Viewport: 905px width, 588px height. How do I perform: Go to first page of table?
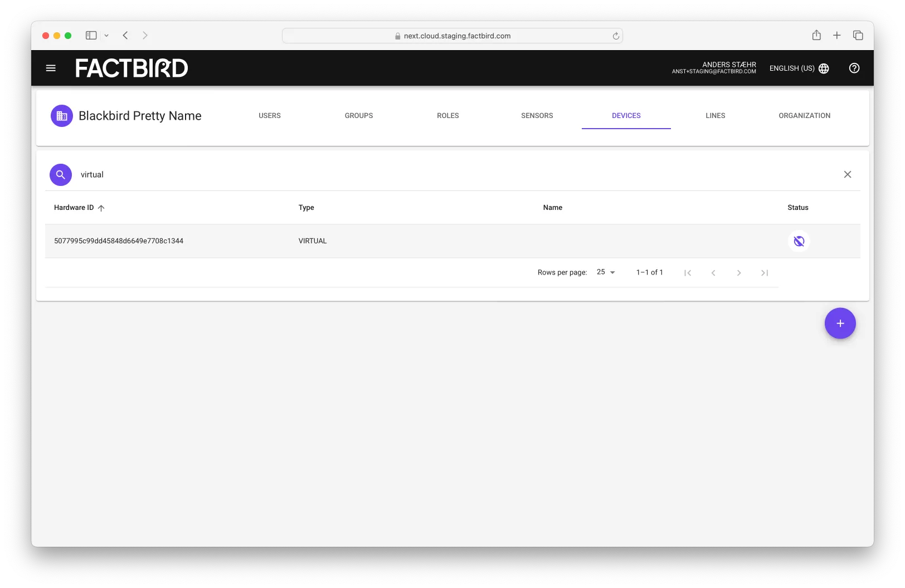tap(688, 273)
